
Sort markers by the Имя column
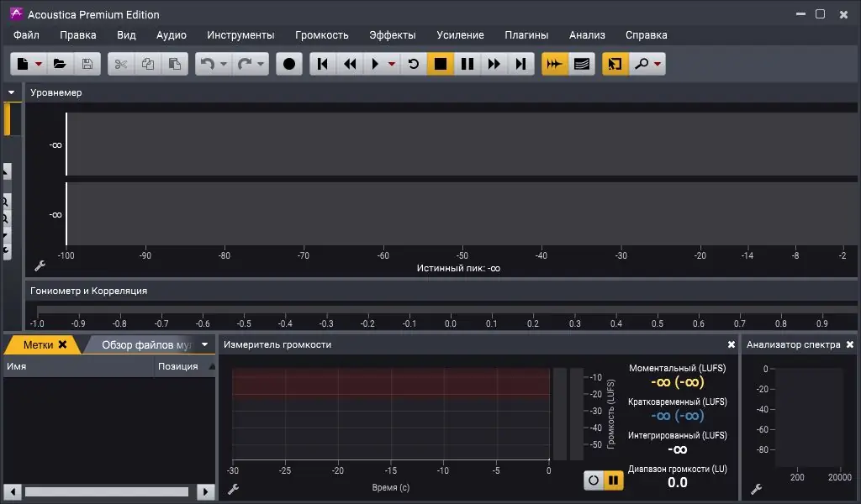78,366
